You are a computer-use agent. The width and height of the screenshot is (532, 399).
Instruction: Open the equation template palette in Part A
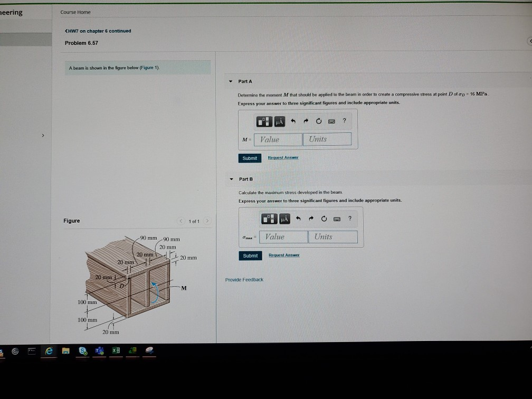point(264,121)
